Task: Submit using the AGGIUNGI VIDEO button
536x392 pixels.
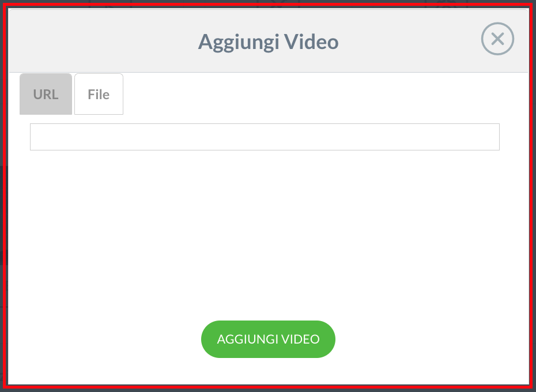Action: click(x=268, y=339)
